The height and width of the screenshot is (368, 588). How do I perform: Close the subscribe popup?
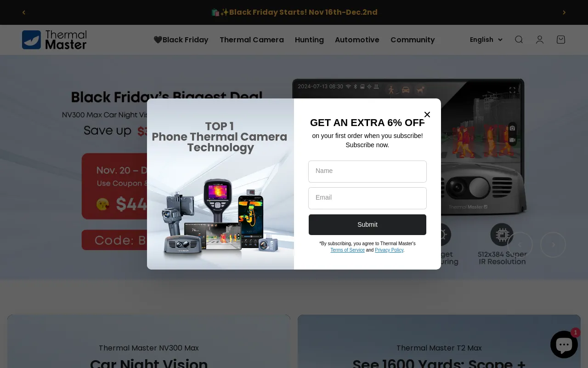[x=427, y=115]
